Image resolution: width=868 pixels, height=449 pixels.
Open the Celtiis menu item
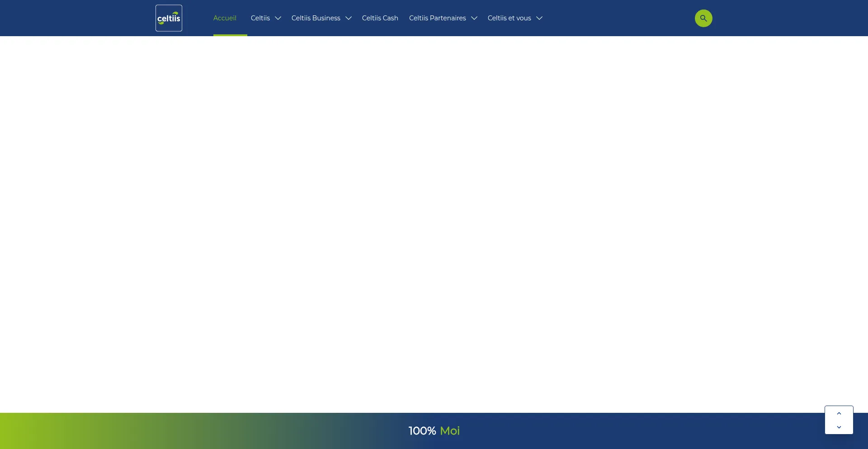pyautogui.click(x=260, y=18)
